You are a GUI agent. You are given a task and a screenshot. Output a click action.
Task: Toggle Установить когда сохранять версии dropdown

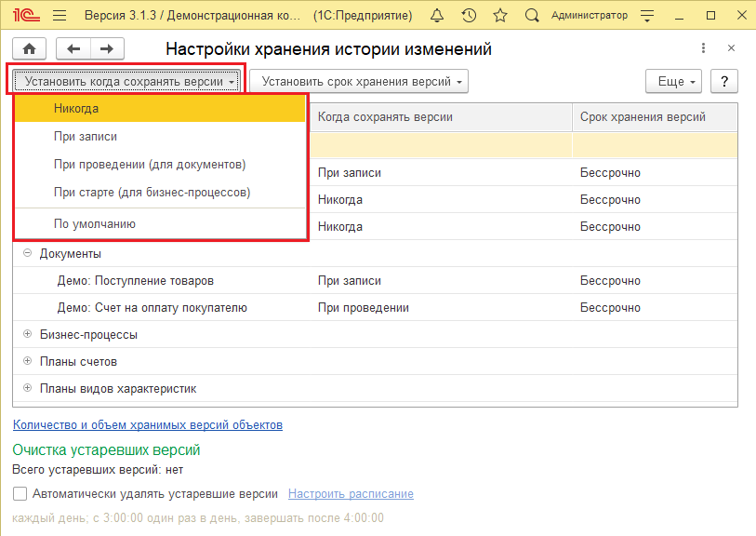click(126, 82)
